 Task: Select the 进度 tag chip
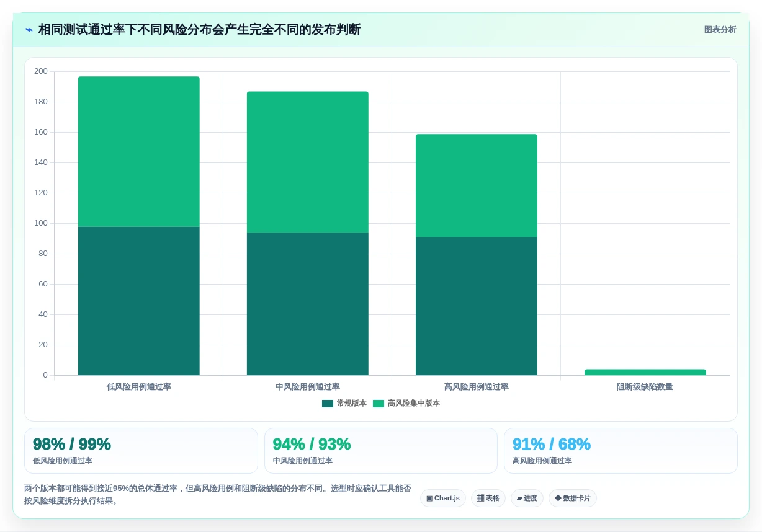pos(527,499)
